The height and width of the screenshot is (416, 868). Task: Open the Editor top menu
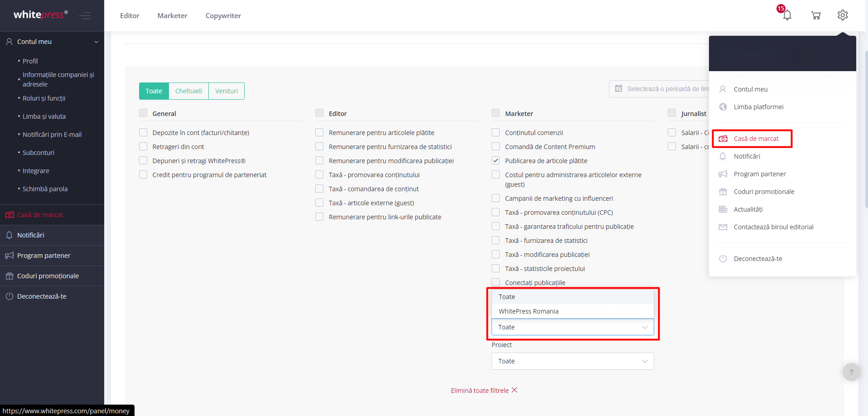click(130, 16)
